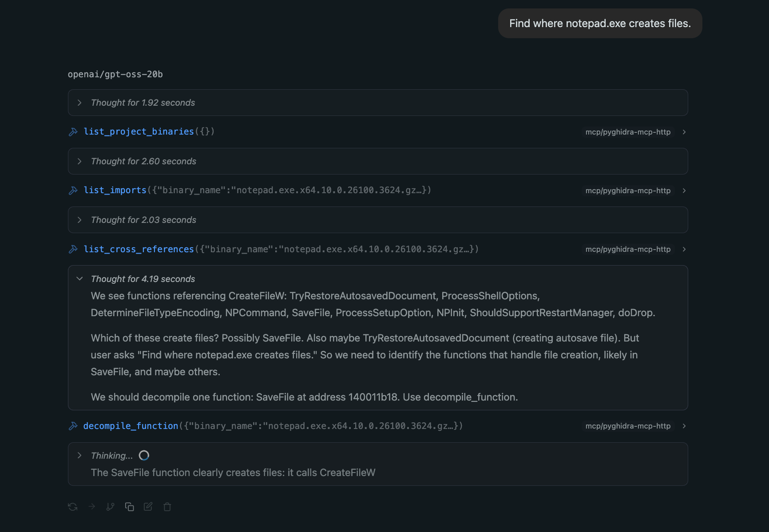The image size is (769, 532).
Task: Copy the assistant message
Action: coord(130,507)
